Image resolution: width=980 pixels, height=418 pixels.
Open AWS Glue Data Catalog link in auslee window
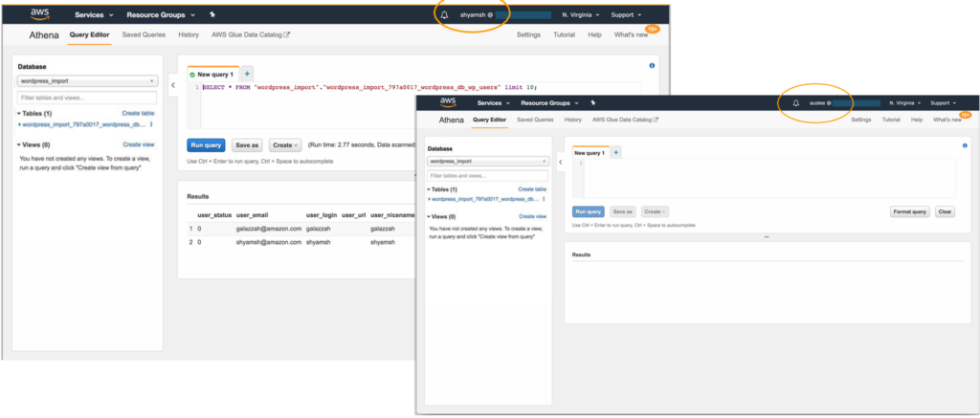pos(625,120)
